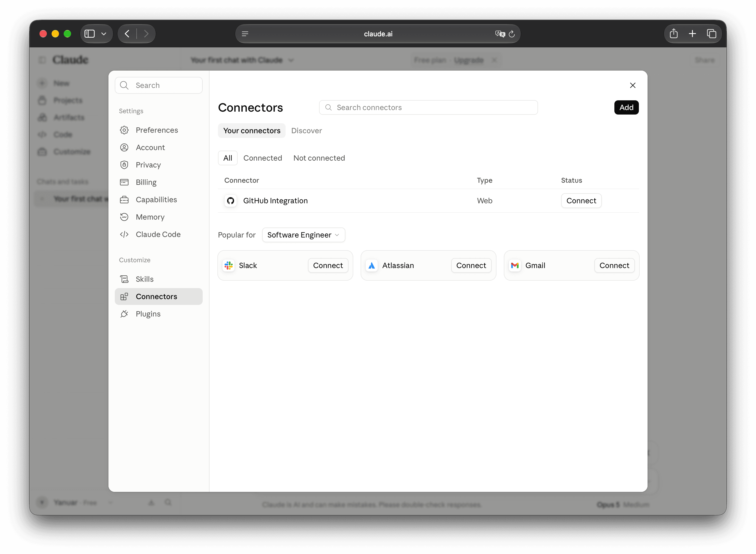Go to Billing settings
The width and height of the screenshot is (756, 554).
(158, 182)
